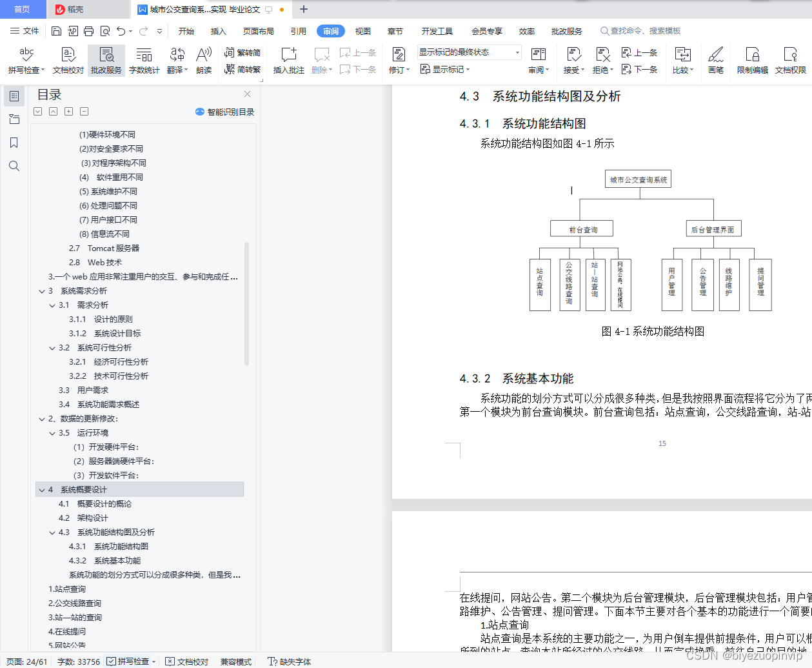
Task: Open the 显示标记的最终状态 combo box
Action: (469, 52)
